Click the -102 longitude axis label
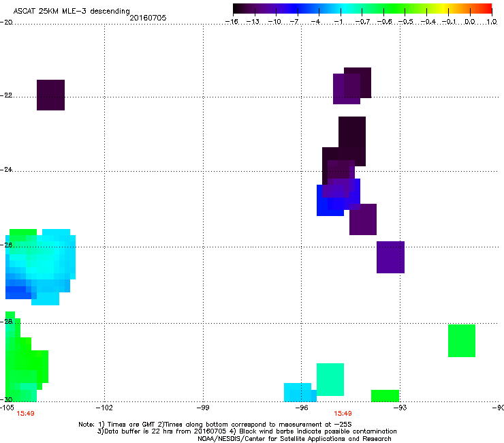Viewport: 504px width, 443px height. (104, 408)
